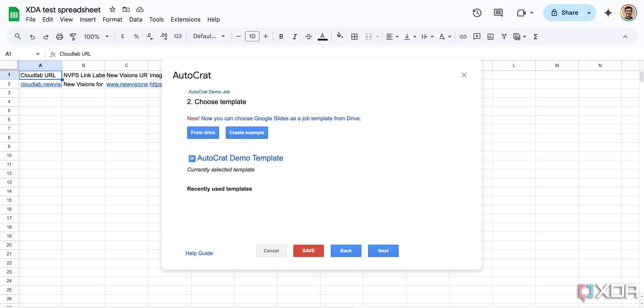Expand the filter views dropdown
Viewport: 644px width, 308px height.
[524, 37]
